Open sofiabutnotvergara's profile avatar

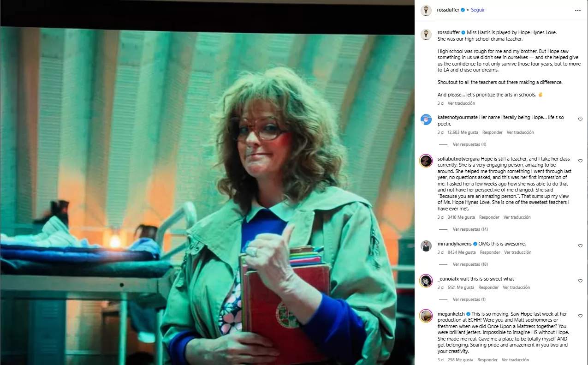(426, 161)
